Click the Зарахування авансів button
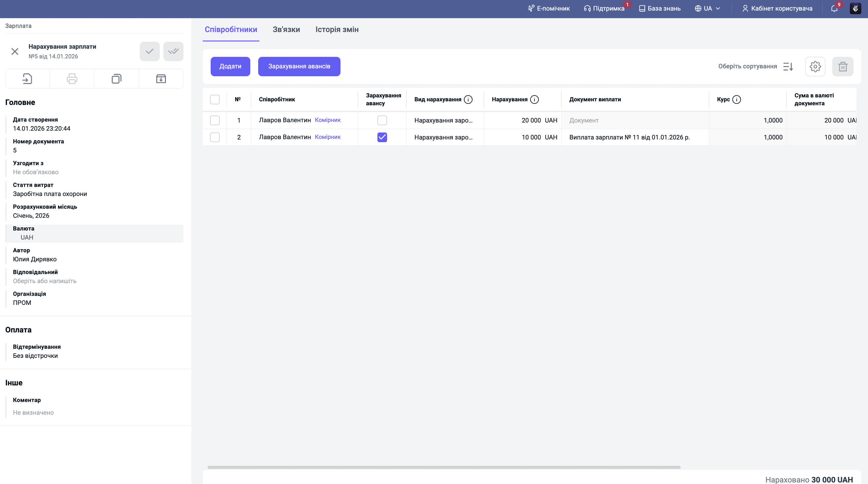Image resolution: width=868 pixels, height=484 pixels. pyautogui.click(x=299, y=66)
